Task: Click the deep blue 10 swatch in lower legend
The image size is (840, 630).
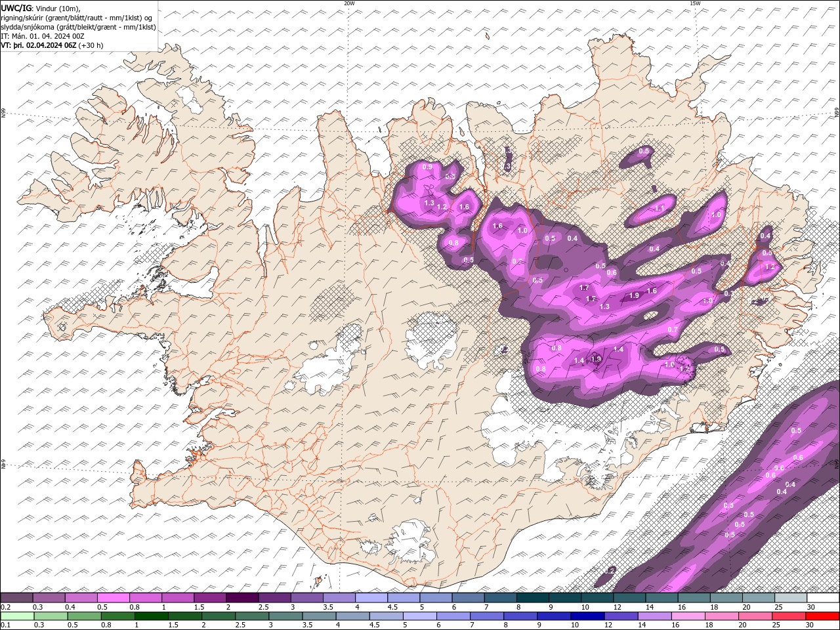Action: pyautogui.click(x=587, y=616)
